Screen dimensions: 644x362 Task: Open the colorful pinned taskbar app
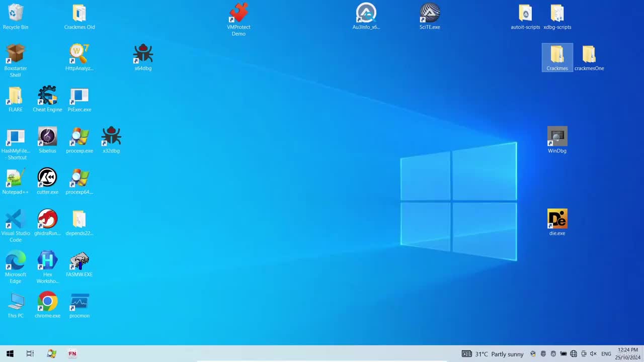pos(51,354)
